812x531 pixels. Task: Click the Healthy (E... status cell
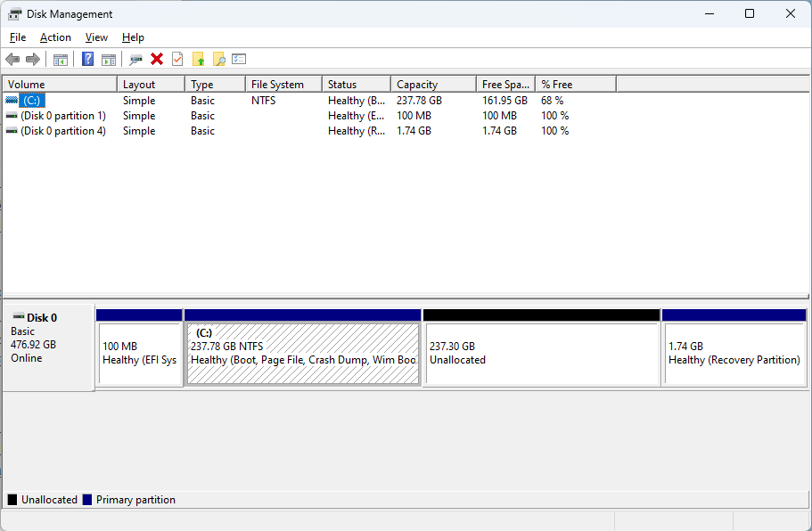[357, 116]
